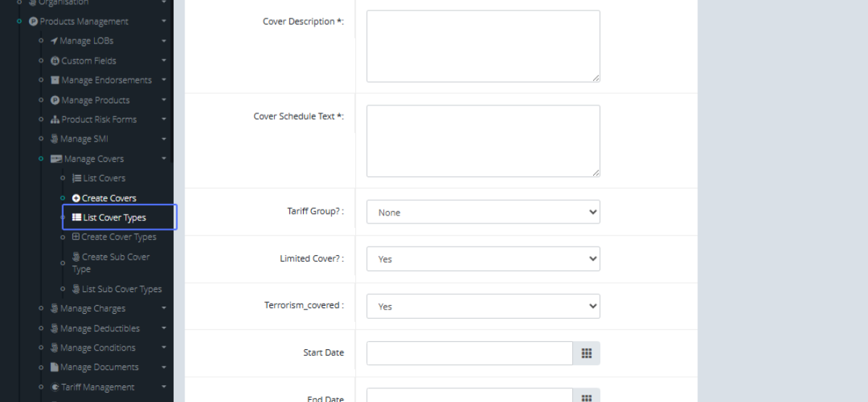The width and height of the screenshot is (868, 402).
Task: Open List Cover Types menu item
Action: coord(114,218)
